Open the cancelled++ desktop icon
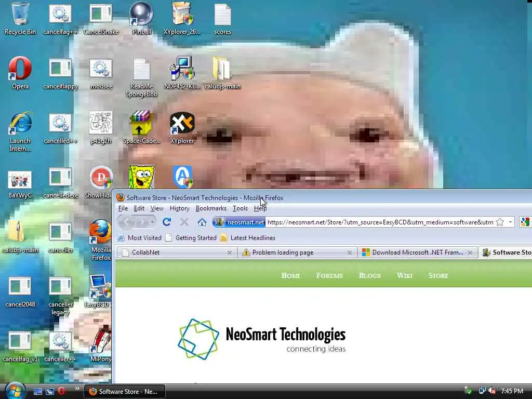532x399 pixels. [x=60, y=123]
